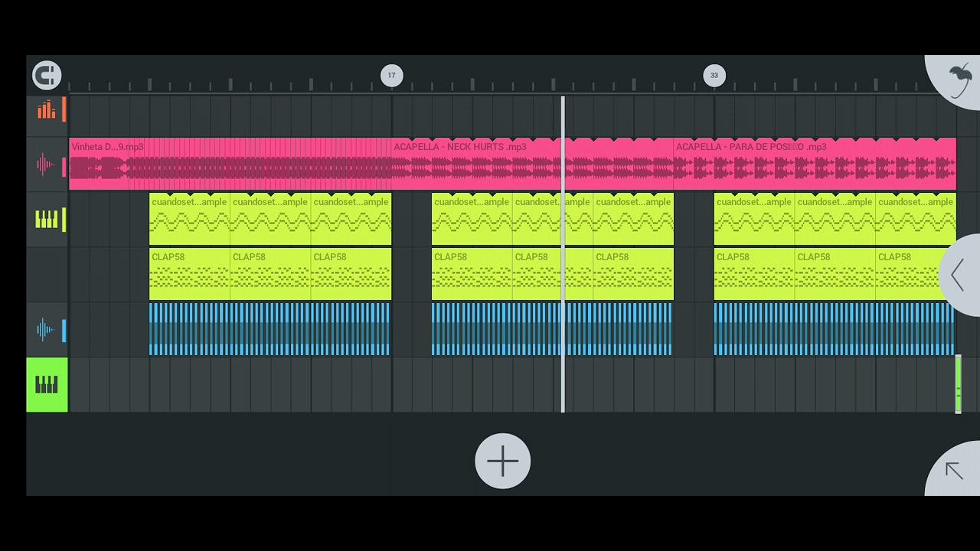Select the first CLAP58 clip
980x551 pixels.
(x=189, y=274)
